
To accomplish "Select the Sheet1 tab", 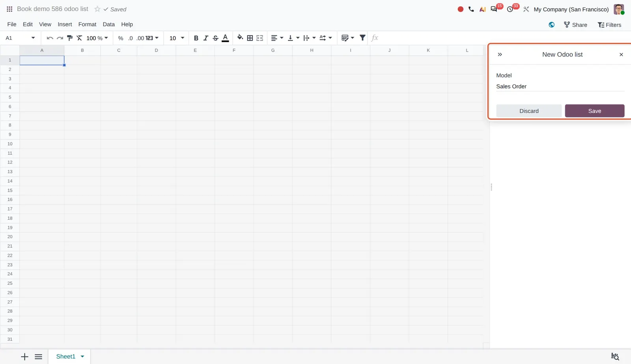I will pos(65,357).
